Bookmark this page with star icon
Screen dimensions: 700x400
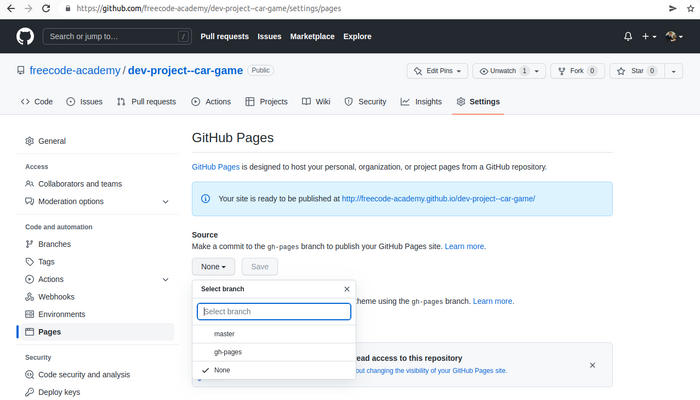[690, 8]
